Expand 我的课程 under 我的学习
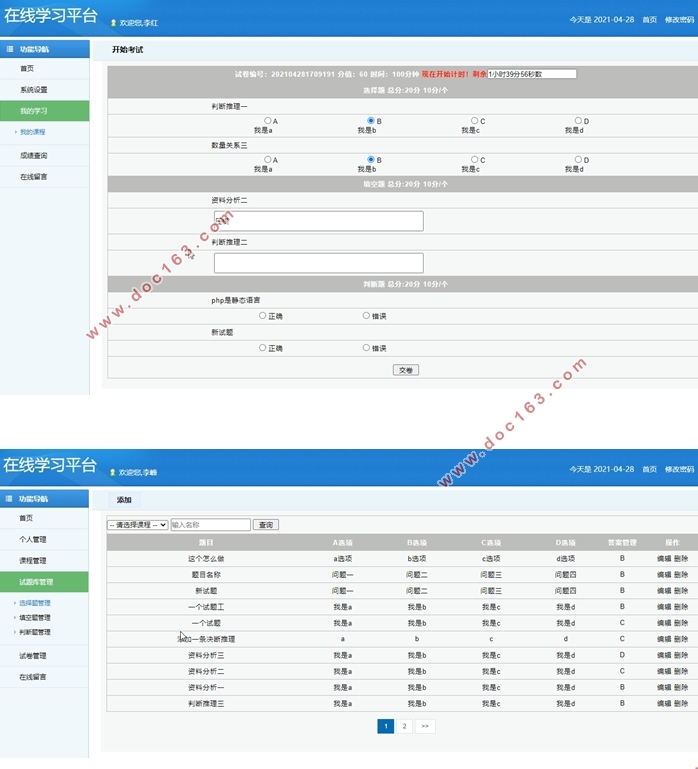 pyautogui.click(x=32, y=132)
